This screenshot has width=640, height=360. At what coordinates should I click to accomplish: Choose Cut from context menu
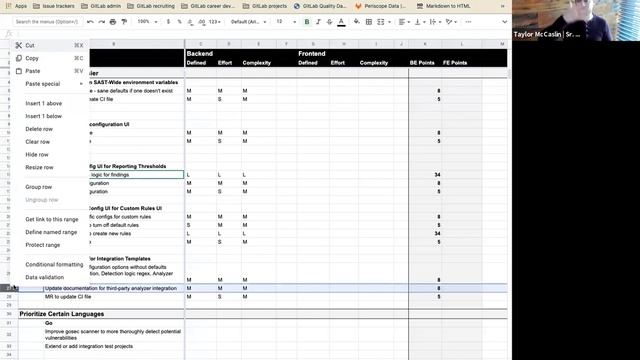tap(49, 45)
